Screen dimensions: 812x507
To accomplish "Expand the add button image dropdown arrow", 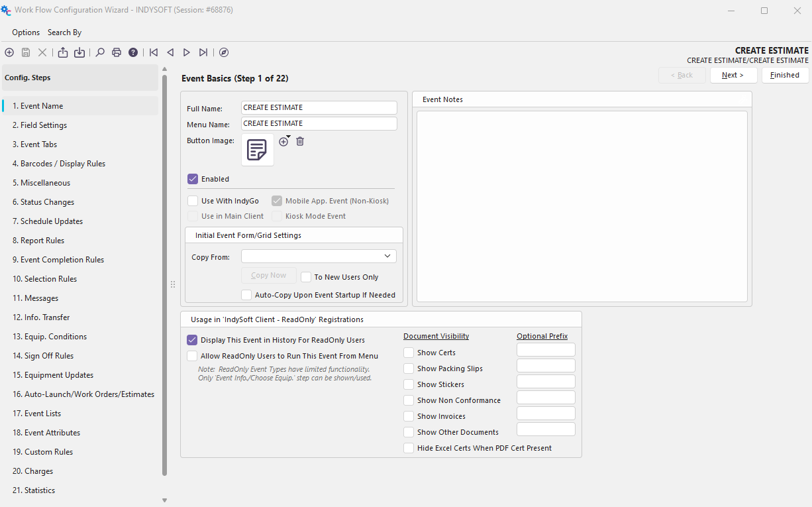I will [x=289, y=137].
